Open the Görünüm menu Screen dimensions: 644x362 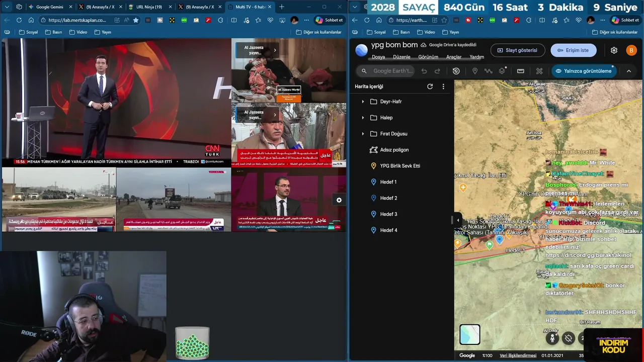click(428, 57)
